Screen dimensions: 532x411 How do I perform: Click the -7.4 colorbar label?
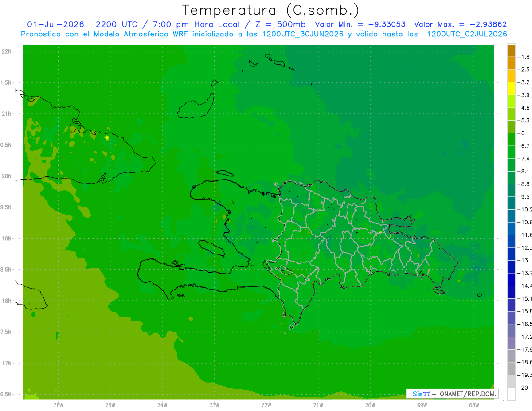524,159
